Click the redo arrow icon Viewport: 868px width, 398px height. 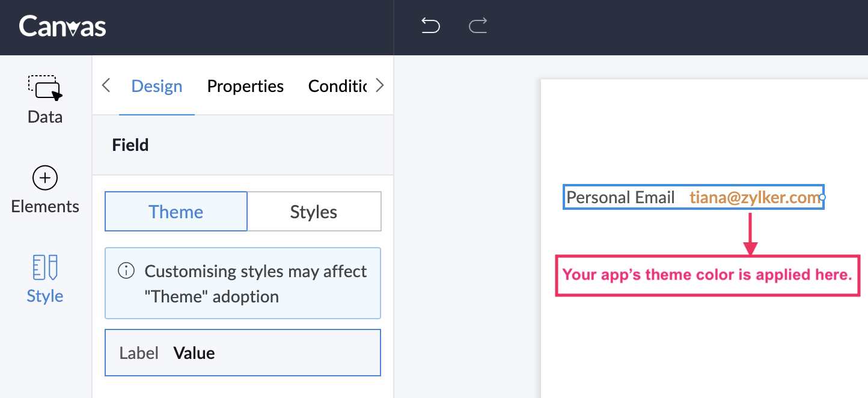[478, 26]
